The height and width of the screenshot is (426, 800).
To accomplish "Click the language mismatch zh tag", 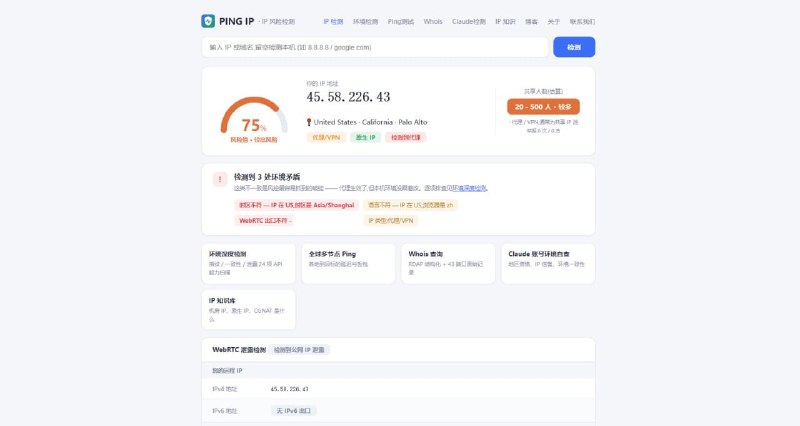I will (411, 205).
